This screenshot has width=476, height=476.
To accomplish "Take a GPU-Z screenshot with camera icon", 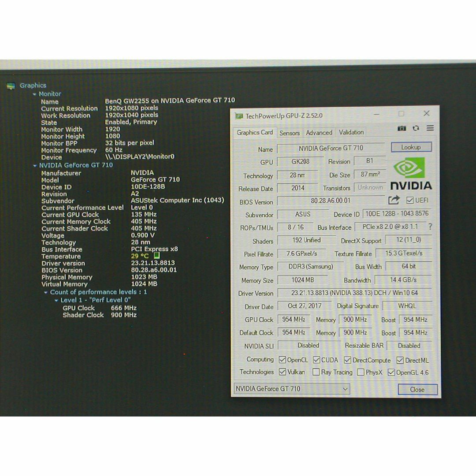I will click(x=402, y=128).
